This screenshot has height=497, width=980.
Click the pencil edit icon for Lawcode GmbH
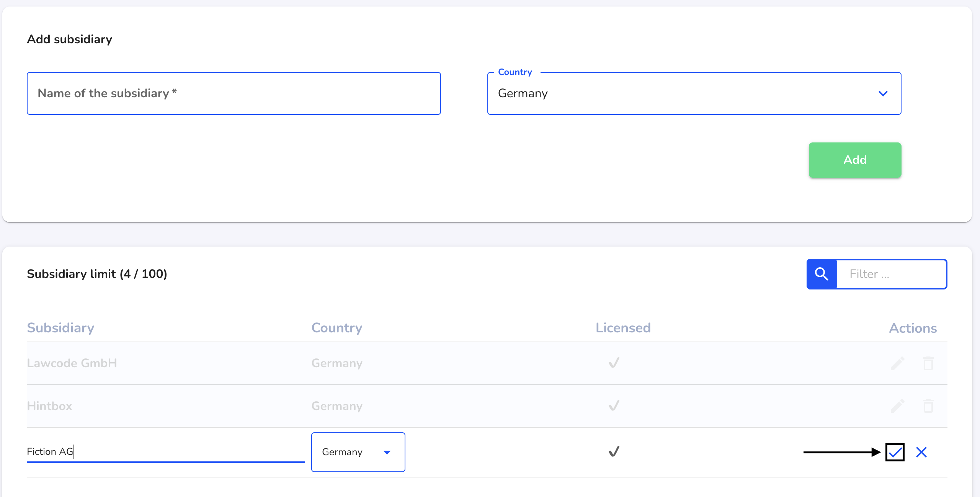tap(898, 363)
